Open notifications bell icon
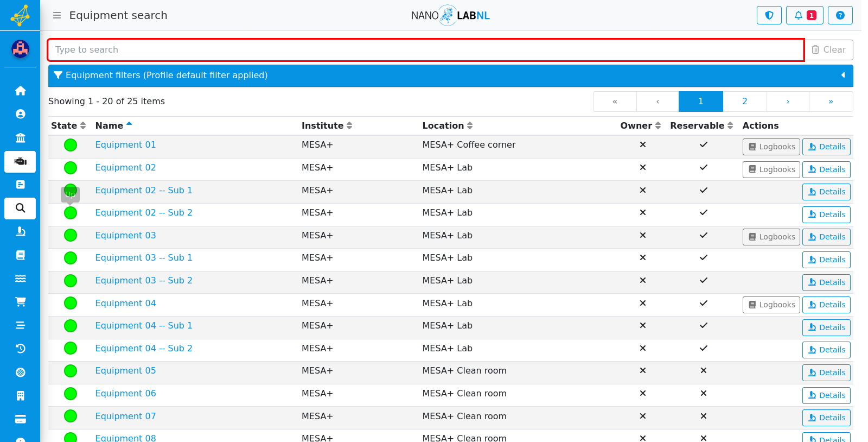The height and width of the screenshot is (442, 868). pyautogui.click(x=805, y=15)
